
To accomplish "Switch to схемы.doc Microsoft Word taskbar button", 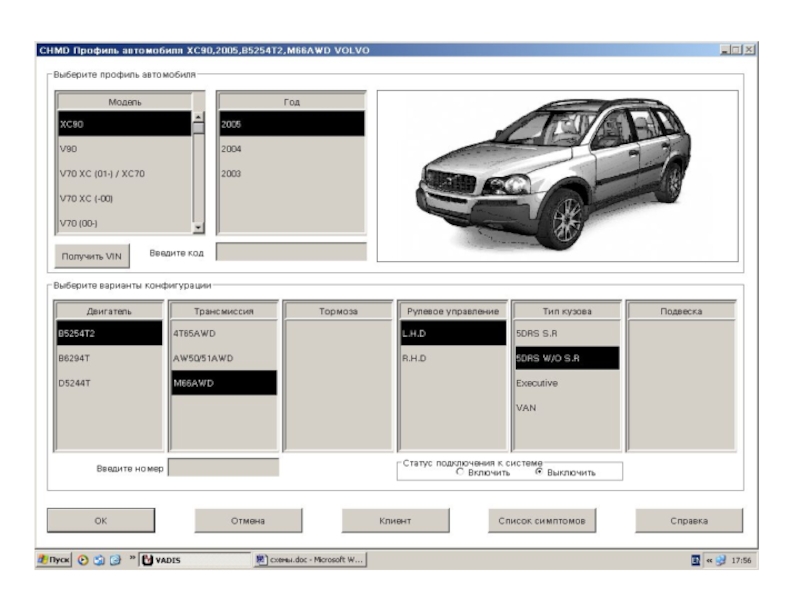I will coord(311,560).
